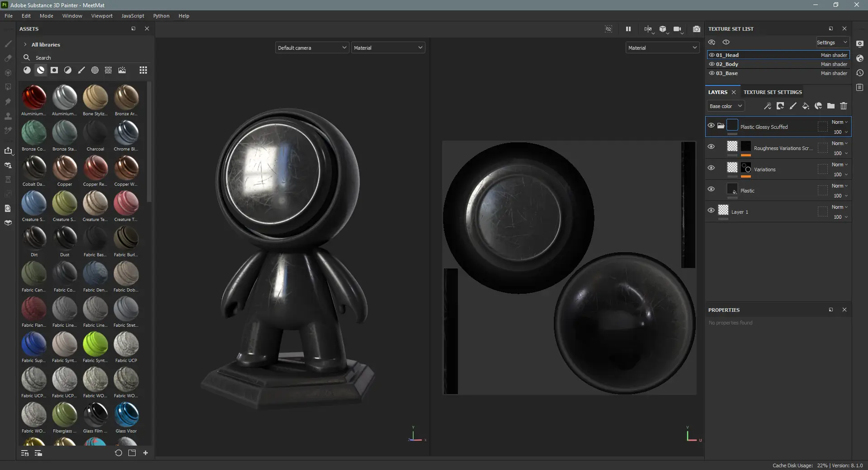The height and width of the screenshot is (470, 868).
Task: Select the Polygon Fill tool
Action: coord(8,87)
